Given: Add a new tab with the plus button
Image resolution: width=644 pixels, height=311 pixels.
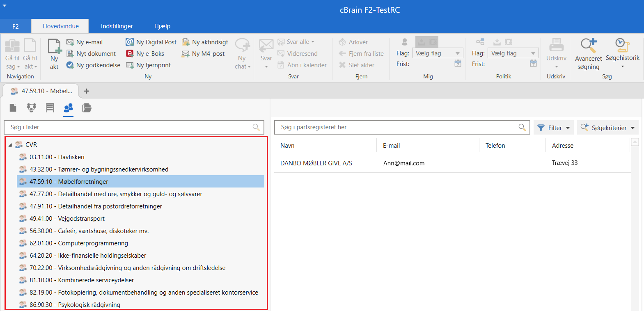Looking at the screenshot, I should (87, 91).
